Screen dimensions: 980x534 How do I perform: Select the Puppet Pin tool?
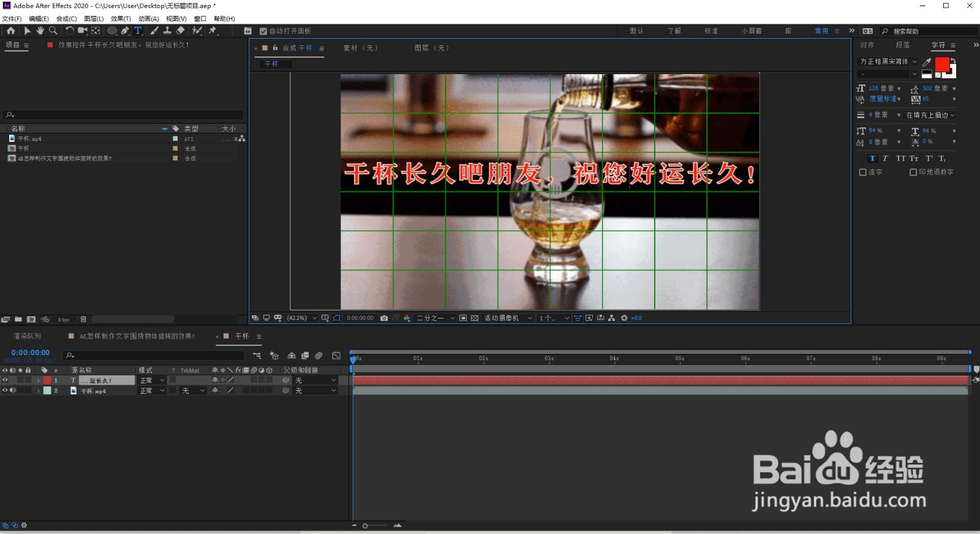click(213, 31)
